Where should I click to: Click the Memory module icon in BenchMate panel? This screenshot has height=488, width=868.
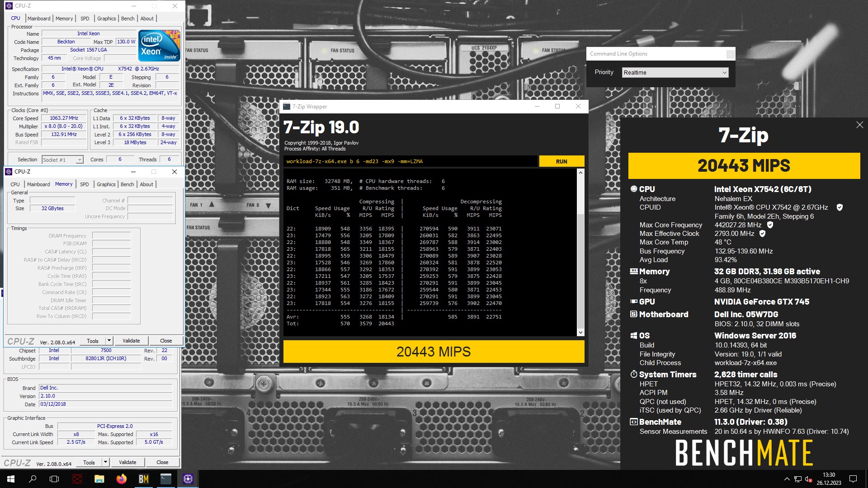point(634,271)
